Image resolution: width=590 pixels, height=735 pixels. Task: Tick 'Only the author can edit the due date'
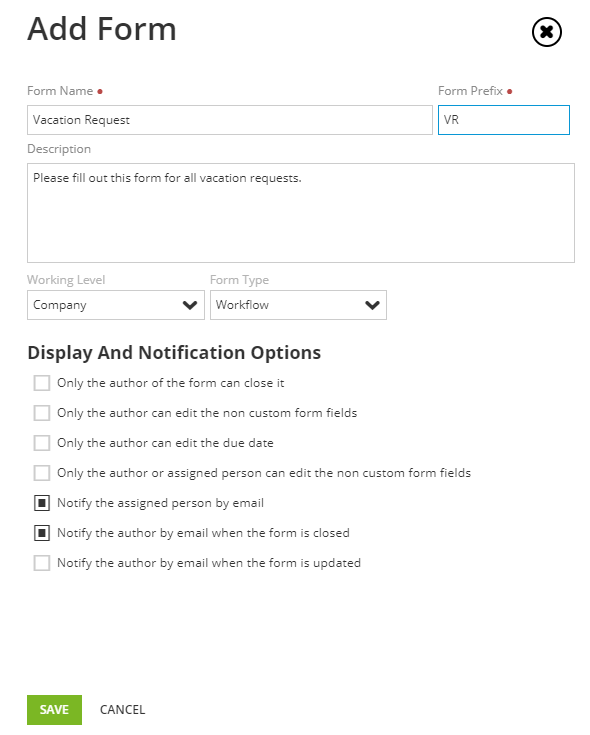(42, 443)
